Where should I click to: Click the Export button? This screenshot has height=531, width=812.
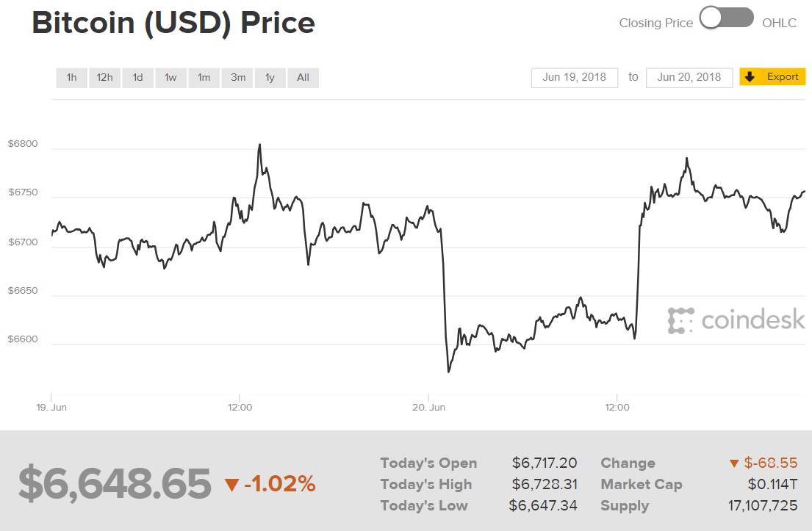pyautogui.click(x=773, y=77)
